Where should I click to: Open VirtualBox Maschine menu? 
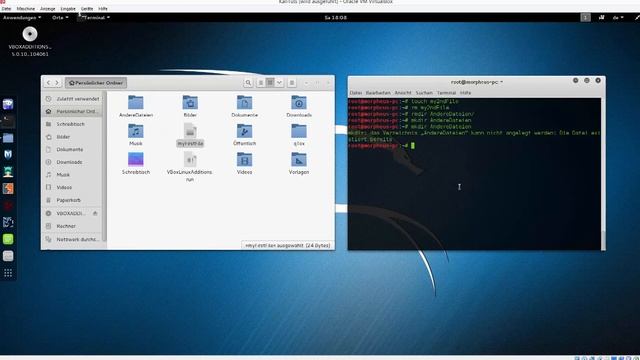pos(25,9)
